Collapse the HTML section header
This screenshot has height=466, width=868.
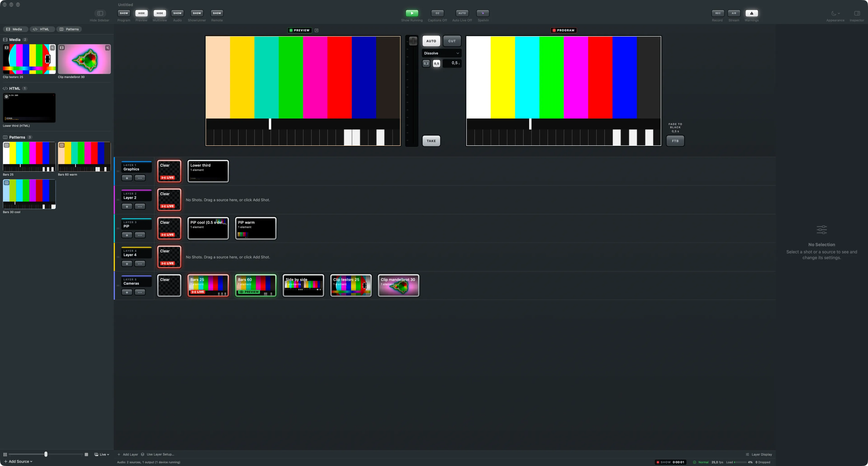pos(15,88)
